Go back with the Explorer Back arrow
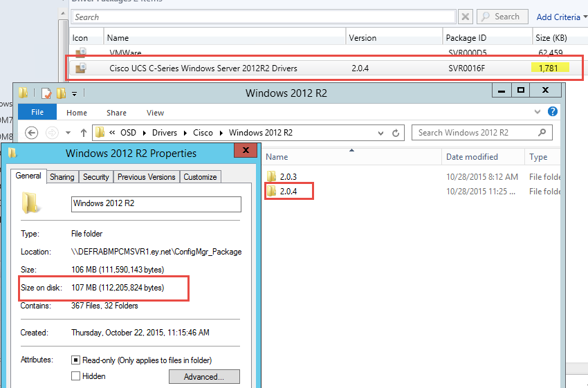588x388 pixels. (32, 133)
